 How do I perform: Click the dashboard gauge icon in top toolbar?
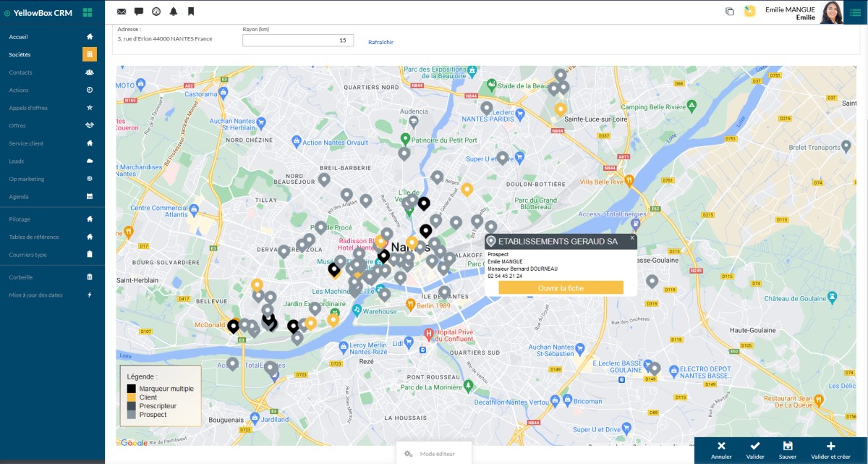point(156,12)
